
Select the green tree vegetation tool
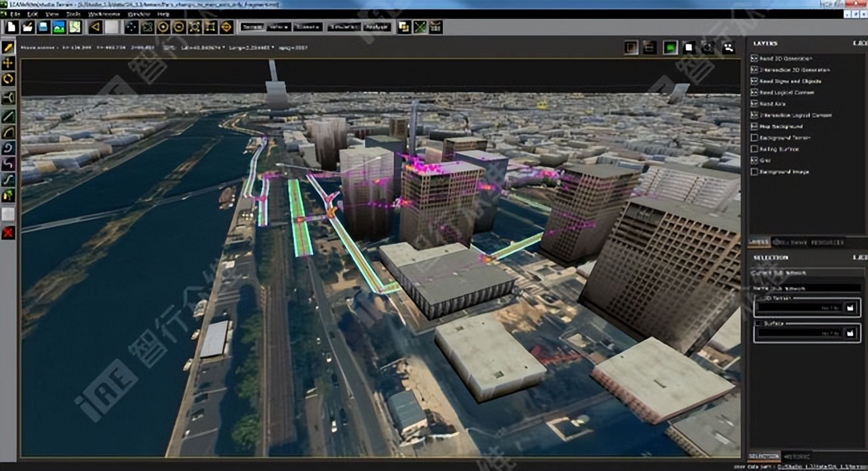(9, 195)
